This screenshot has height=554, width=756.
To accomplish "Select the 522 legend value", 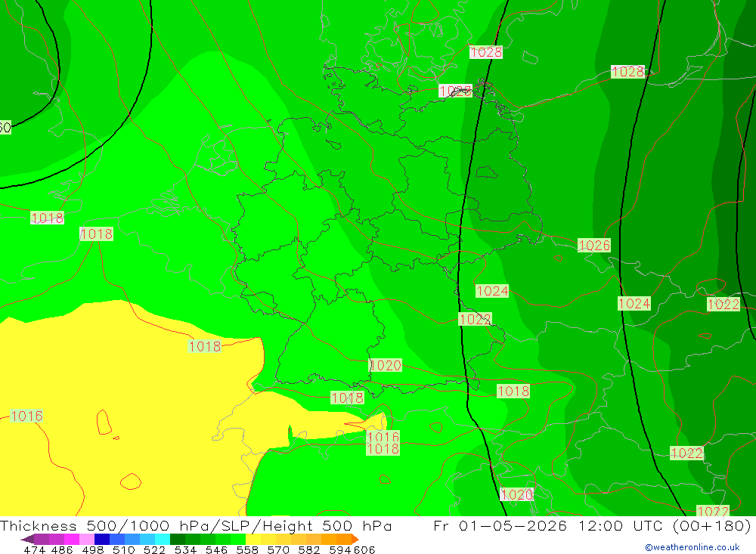I will coord(154,549).
